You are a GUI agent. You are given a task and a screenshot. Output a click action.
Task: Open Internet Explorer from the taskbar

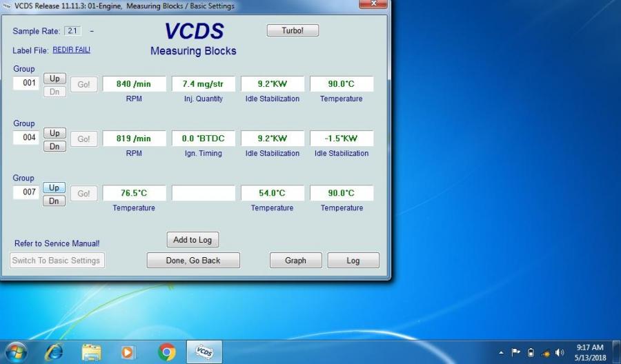[54, 352]
